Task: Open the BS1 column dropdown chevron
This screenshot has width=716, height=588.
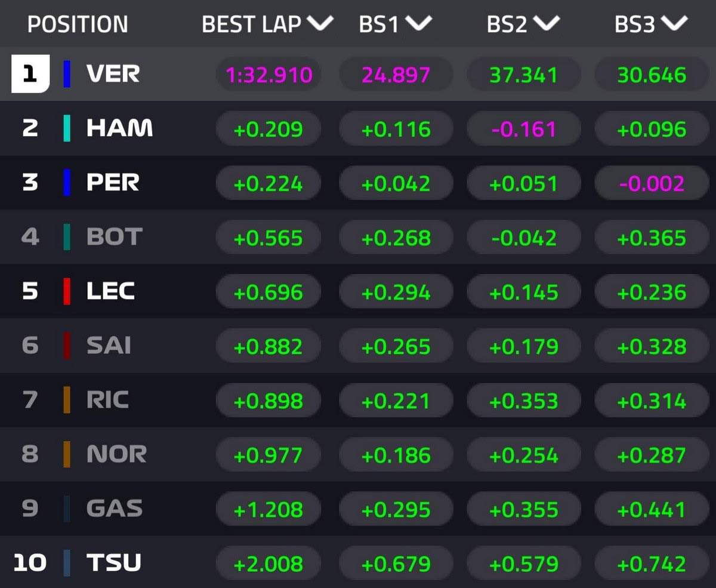Action: point(418,24)
